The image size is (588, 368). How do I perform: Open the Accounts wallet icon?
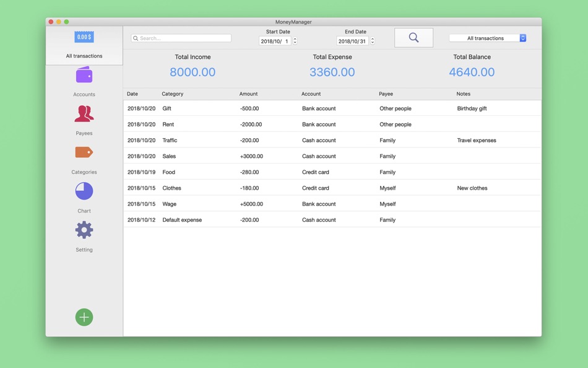pyautogui.click(x=84, y=75)
